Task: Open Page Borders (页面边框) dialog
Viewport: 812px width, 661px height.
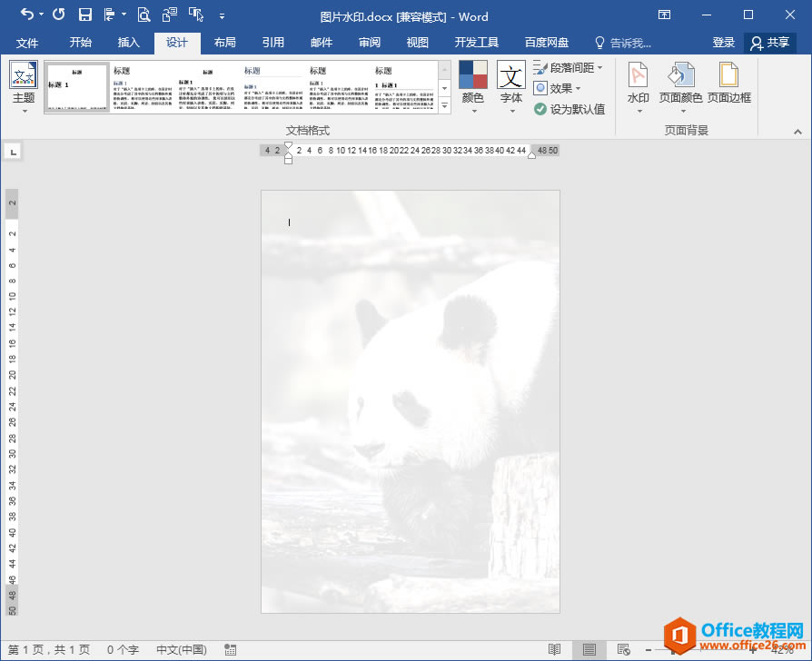Action: click(729, 84)
